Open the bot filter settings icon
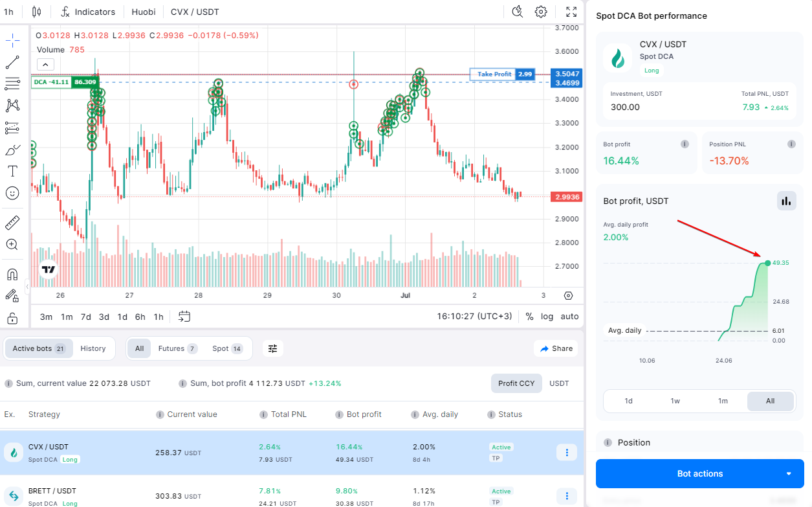This screenshot has height=507, width=812. [x=272, y=348]
